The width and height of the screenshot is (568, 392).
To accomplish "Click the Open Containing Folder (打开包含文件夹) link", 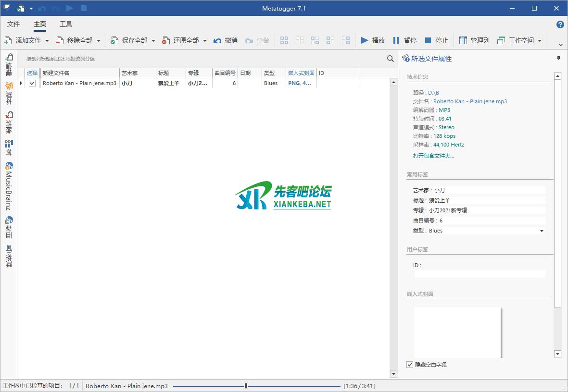I will tap(433, 156).
